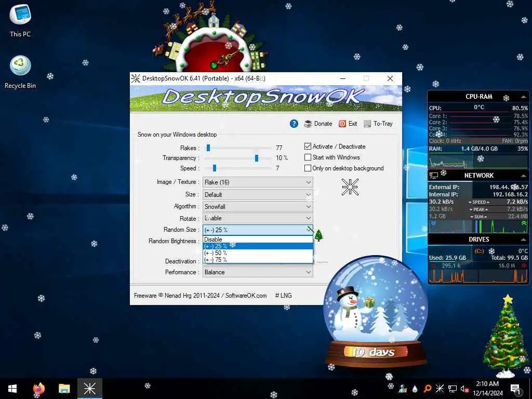Click the External IP address value

pos(509,187)
